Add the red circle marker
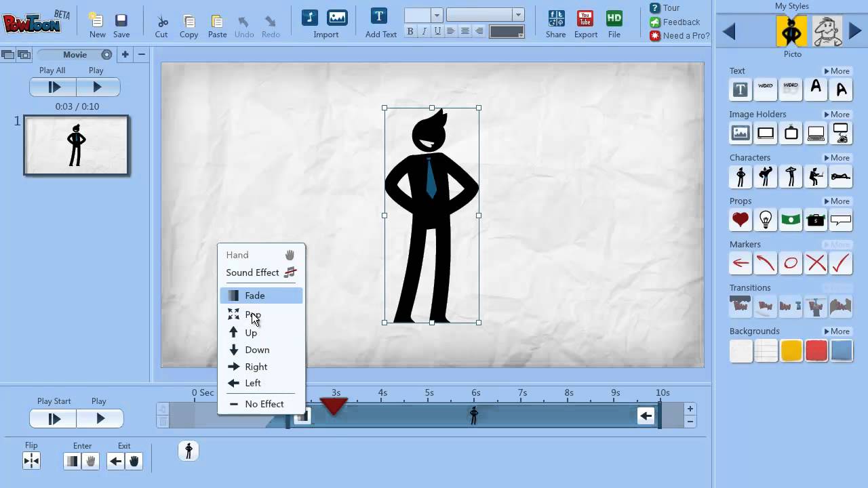This screenshot has height=488, width=868. [x=791, y=263]
